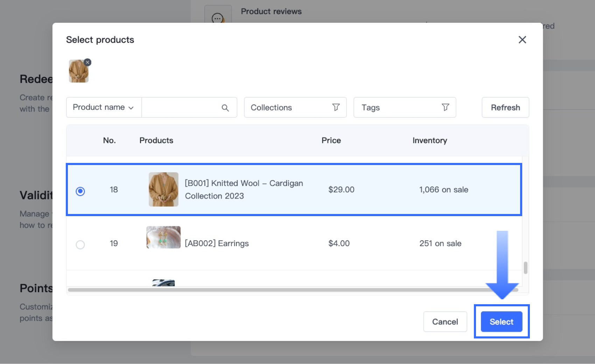Viewport: 595px width, 364px height.
Task: Click the Product reviews chat icon
Action: [x=218, y=17]
